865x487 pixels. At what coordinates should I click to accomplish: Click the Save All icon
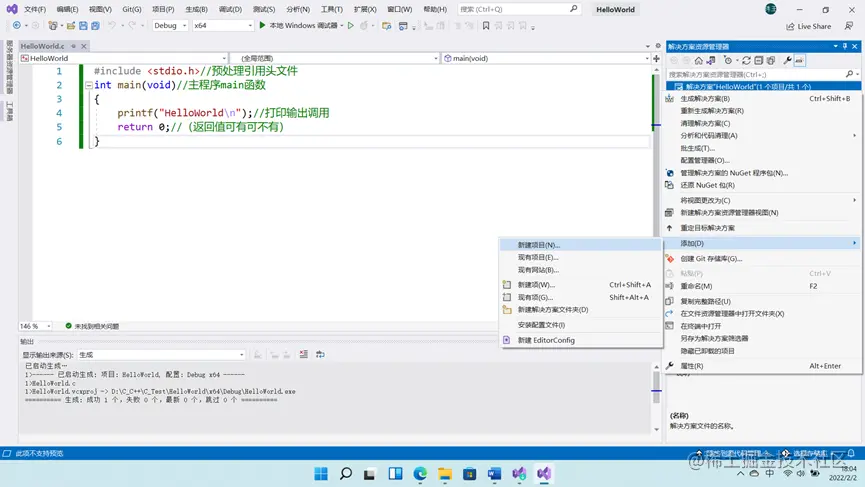pyautogui.click(x=95, y=25)
